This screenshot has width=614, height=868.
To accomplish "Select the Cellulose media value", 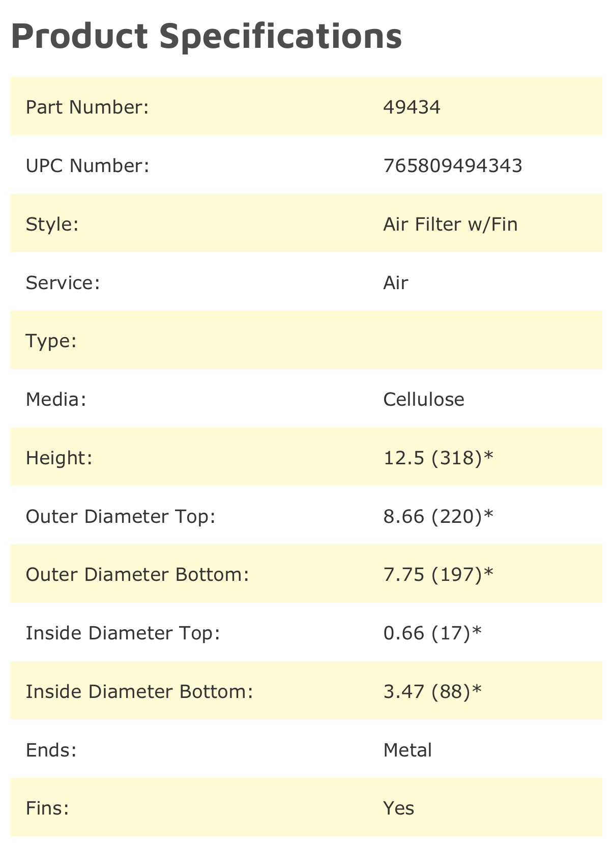I will (423, 400).
